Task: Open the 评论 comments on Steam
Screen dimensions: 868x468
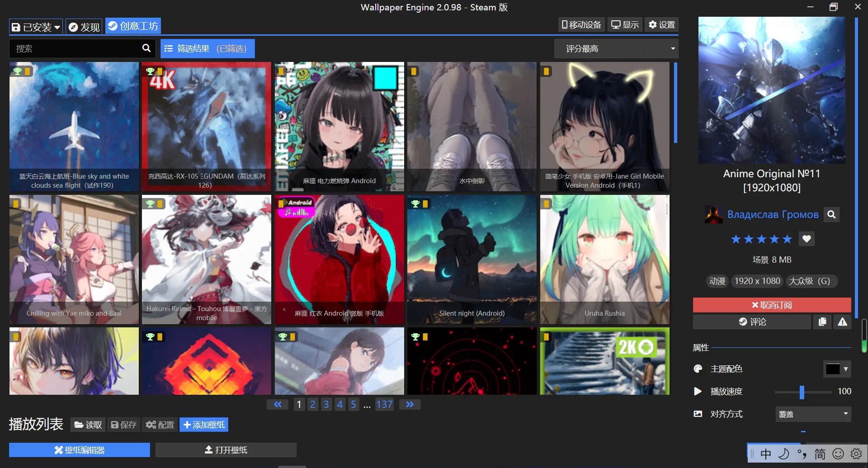Action: tap(752, 322)
